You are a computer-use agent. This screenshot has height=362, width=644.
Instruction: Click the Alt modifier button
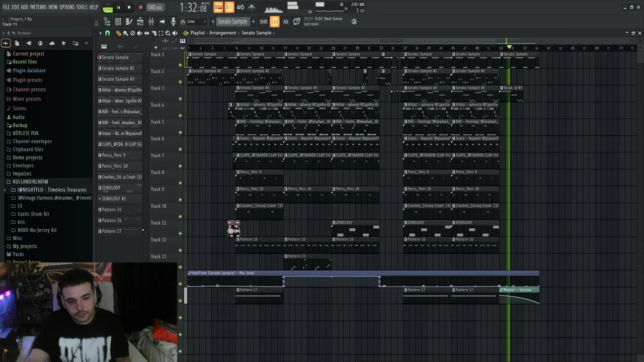tap(286, 22)
